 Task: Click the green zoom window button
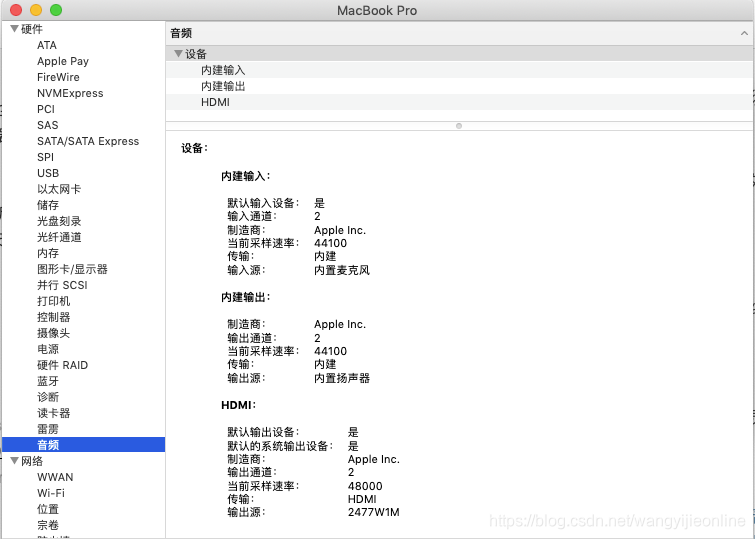click(x=56, y=10)
